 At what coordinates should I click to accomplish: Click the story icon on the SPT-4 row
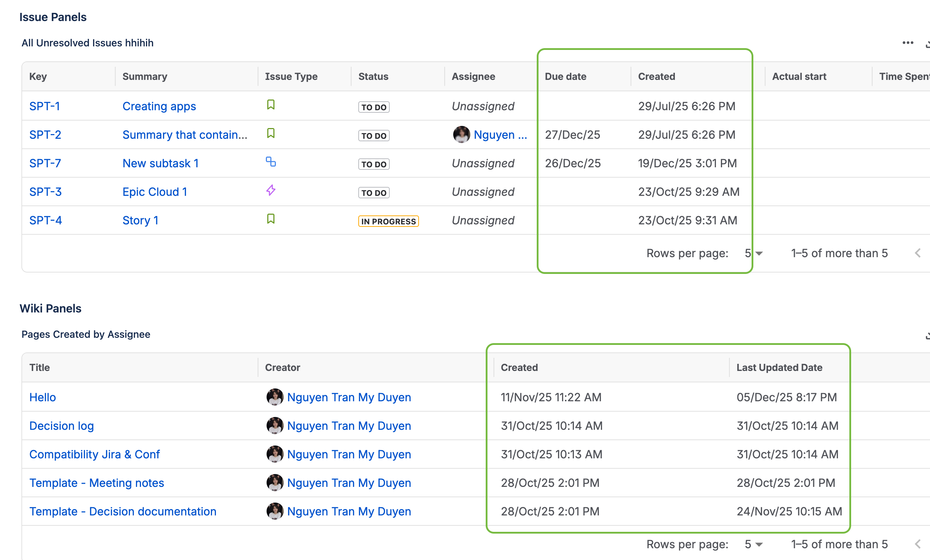tap(271, 219)
